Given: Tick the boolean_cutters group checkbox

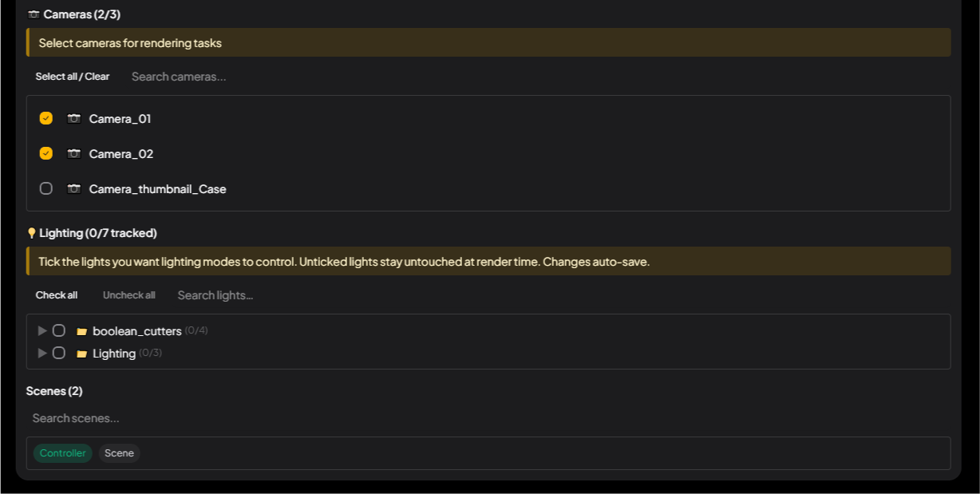Looking at the screenshot, I should (x=59, y=330).
